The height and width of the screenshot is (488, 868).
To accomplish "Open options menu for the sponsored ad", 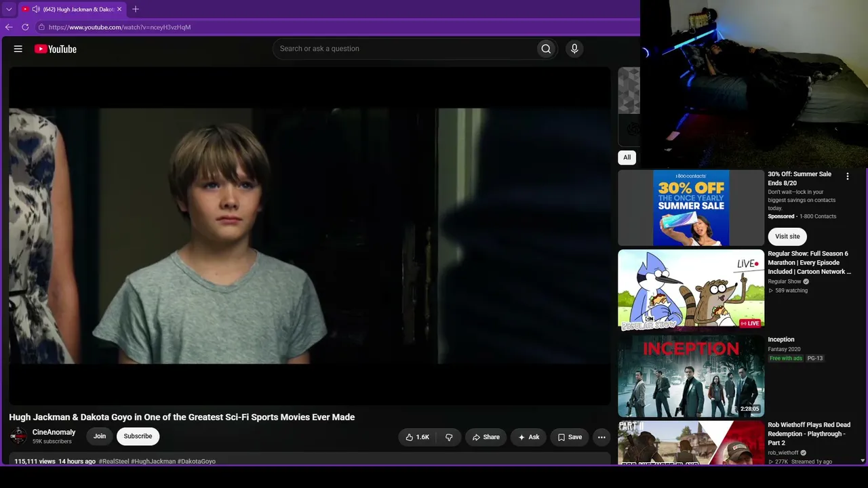I will point(847,176).
